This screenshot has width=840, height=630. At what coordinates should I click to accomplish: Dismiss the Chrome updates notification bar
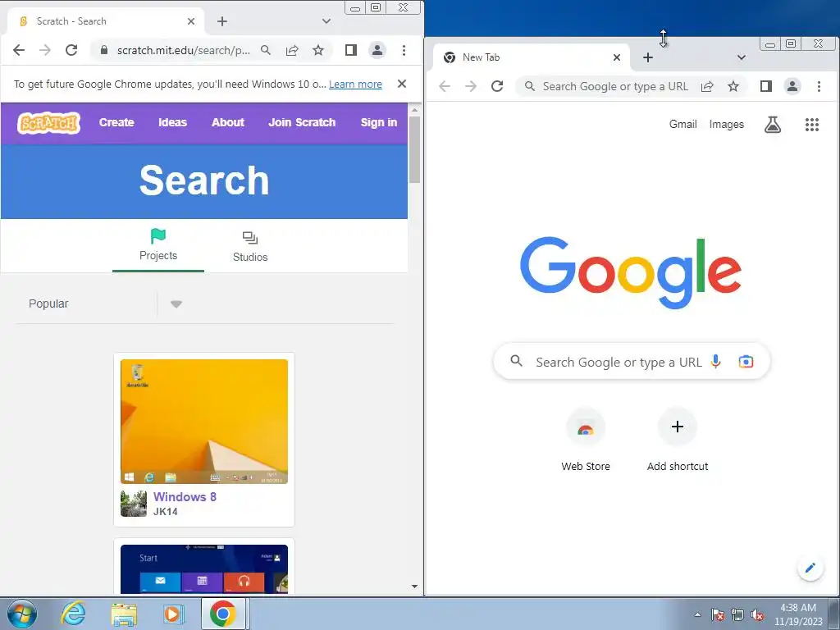402,84
